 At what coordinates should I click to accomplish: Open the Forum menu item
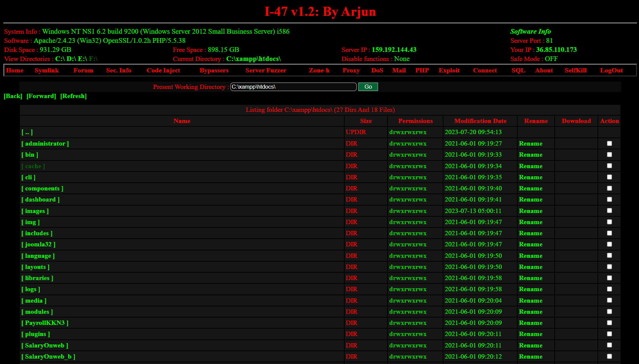(x=83, y=70)
